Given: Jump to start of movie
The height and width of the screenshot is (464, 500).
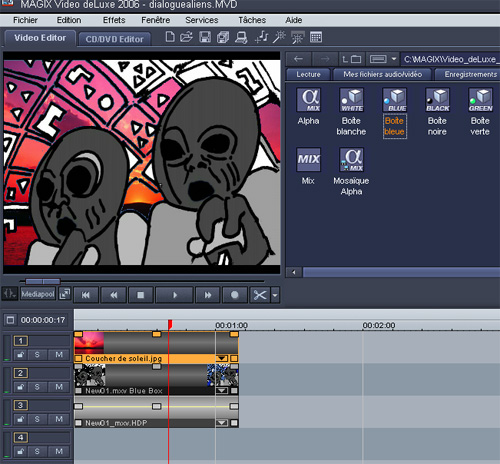Looking at the screenshot, I should pyautogui.click(x=86, y=295).
